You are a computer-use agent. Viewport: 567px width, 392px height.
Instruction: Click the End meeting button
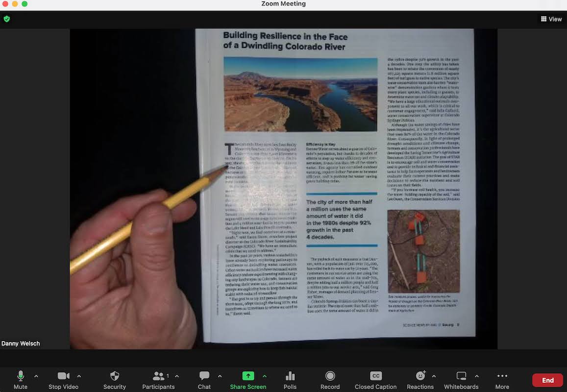547,380
